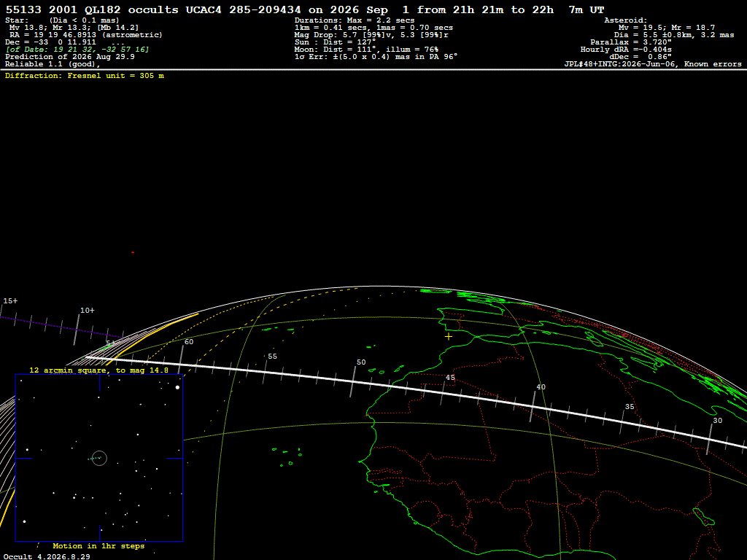Click the 40 minute tick label on the path
Image resolution: width=747 pixels, height=560 pixels.
541,387
